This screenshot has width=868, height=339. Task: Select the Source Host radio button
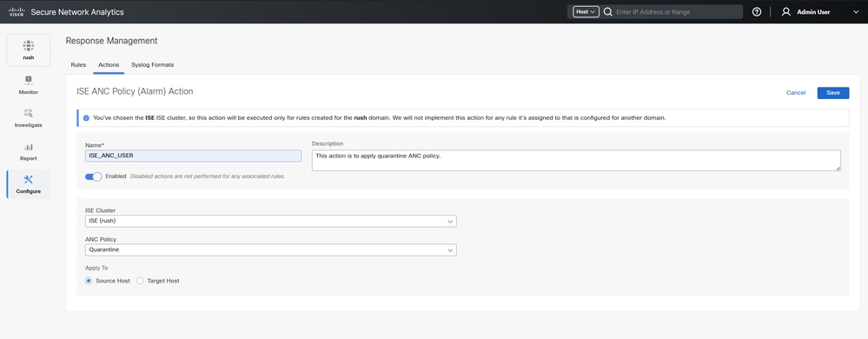pos(89,281)
